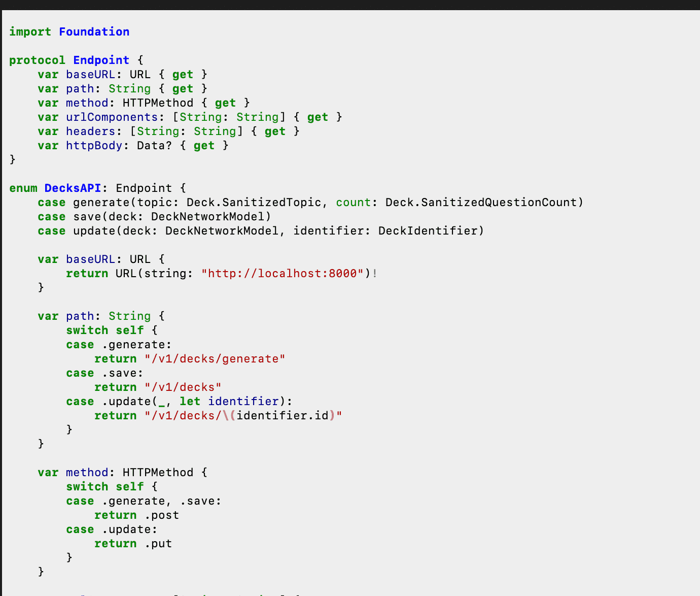
Task: Click Deck.SanitizedQuestionCount type in the generate case
Action: [x=481, y=202]
